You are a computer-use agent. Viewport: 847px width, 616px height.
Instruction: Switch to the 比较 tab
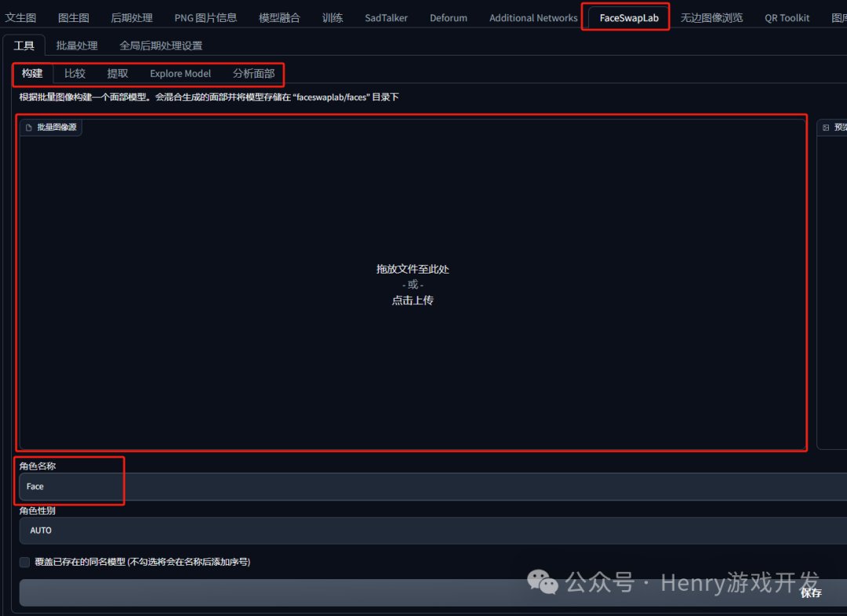point(75,74)
